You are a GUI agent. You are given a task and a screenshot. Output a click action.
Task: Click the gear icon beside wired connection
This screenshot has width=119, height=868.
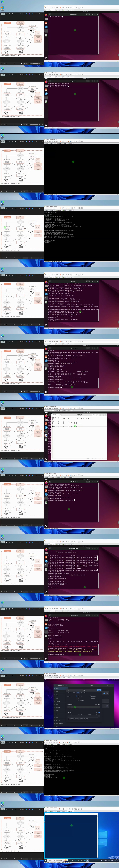click(x=107, y=693)
